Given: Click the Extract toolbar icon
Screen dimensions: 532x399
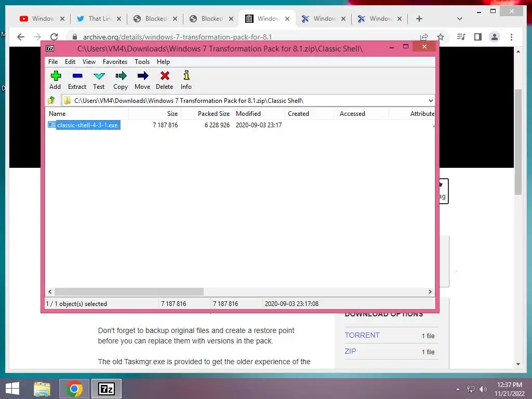Looking at the screenshot, I should 77,80.
